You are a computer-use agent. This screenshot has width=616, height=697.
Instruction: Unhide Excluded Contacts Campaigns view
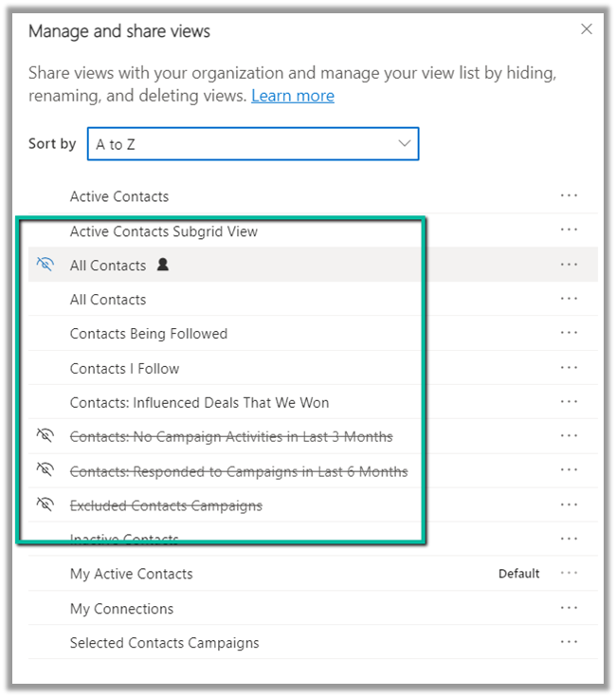(45, 504)
